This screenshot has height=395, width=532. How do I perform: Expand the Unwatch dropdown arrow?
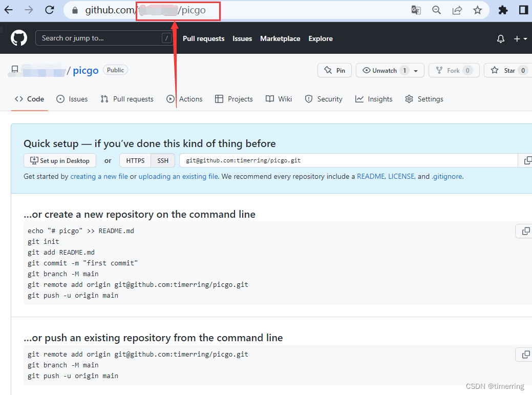pos(416,71)
